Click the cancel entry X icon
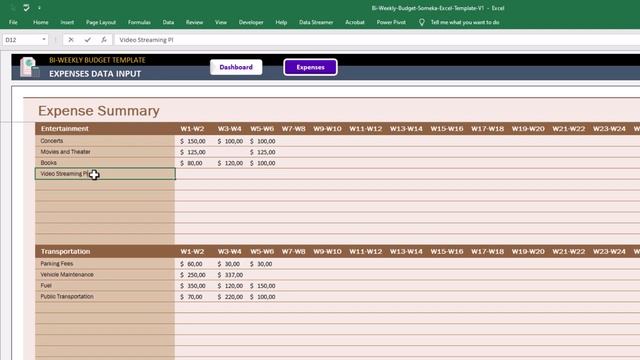This screenshot has width=640, height=360. [x=71, y=40]
